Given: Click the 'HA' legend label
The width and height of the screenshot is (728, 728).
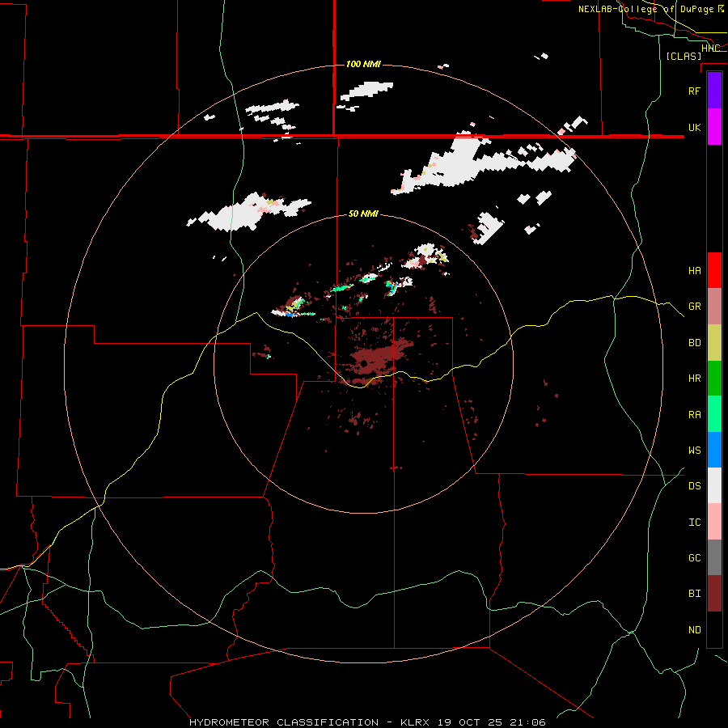Looking at the screenshot, I should (x=694, y=270).
